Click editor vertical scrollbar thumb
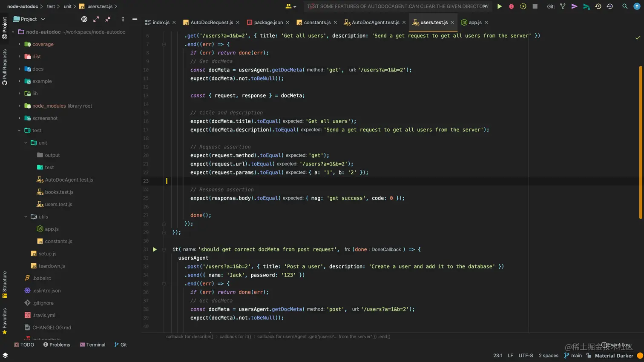 click(640, 143)
